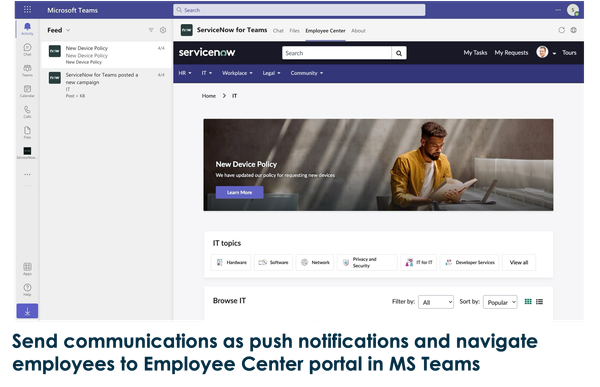The width and height of the screenshot is (600, 387).
Task: Click the reload icon in the tab header
Action: (561, 30)
